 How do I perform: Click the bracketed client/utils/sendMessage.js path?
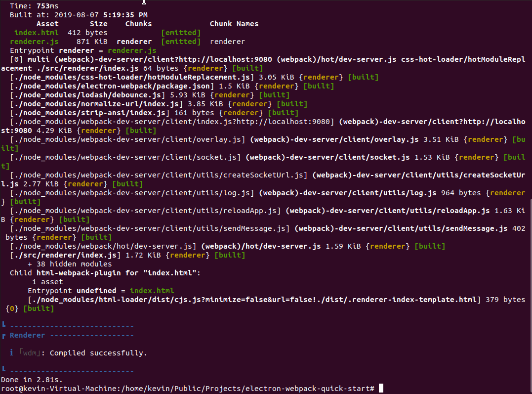click(x=150, y=228)
